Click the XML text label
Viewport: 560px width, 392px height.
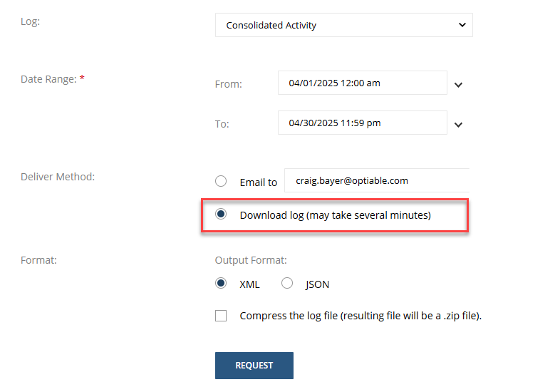249,284
